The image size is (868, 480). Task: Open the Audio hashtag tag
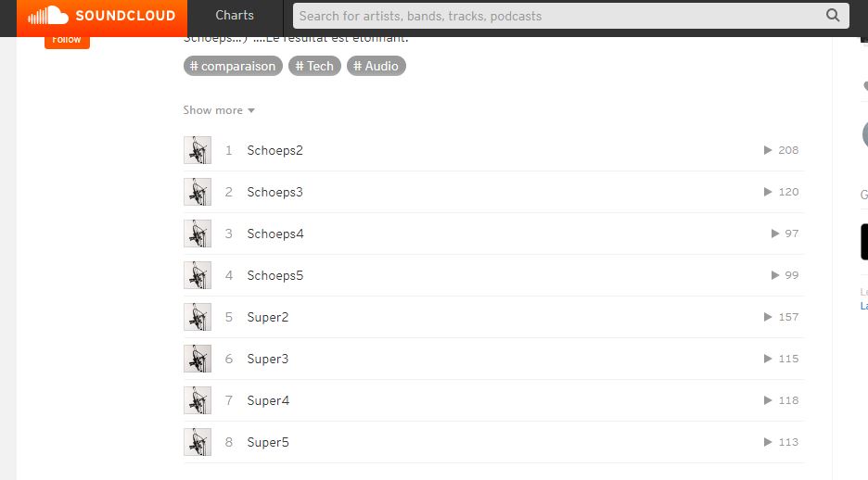[377, 66]
